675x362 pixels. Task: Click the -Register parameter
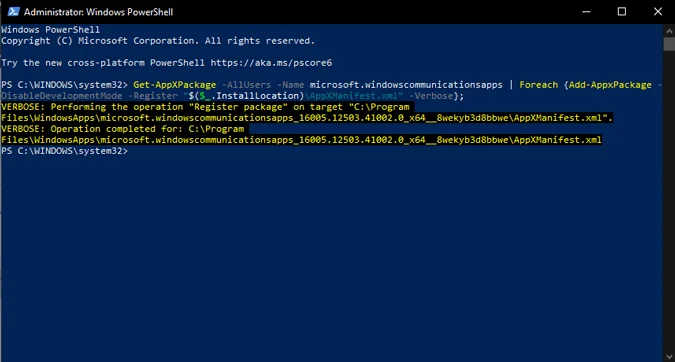pyautogui.click(x=153, y=96)
